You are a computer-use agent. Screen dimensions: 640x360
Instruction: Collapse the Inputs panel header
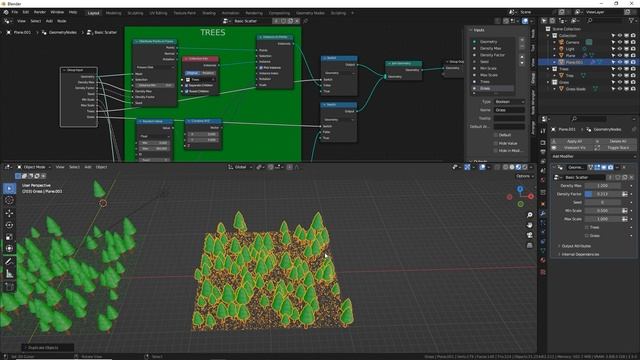tap(478, 30)
